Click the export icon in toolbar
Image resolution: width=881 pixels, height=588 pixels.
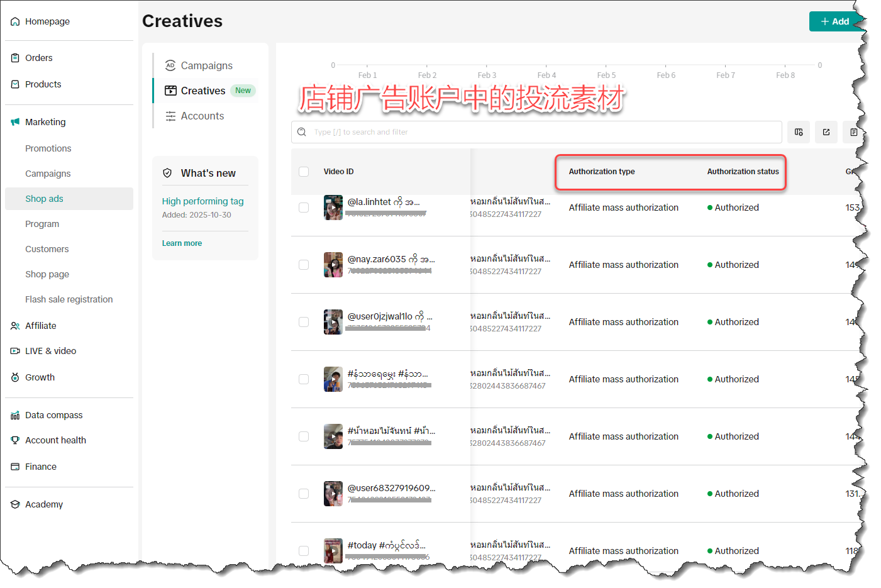[x=826, y=132]
